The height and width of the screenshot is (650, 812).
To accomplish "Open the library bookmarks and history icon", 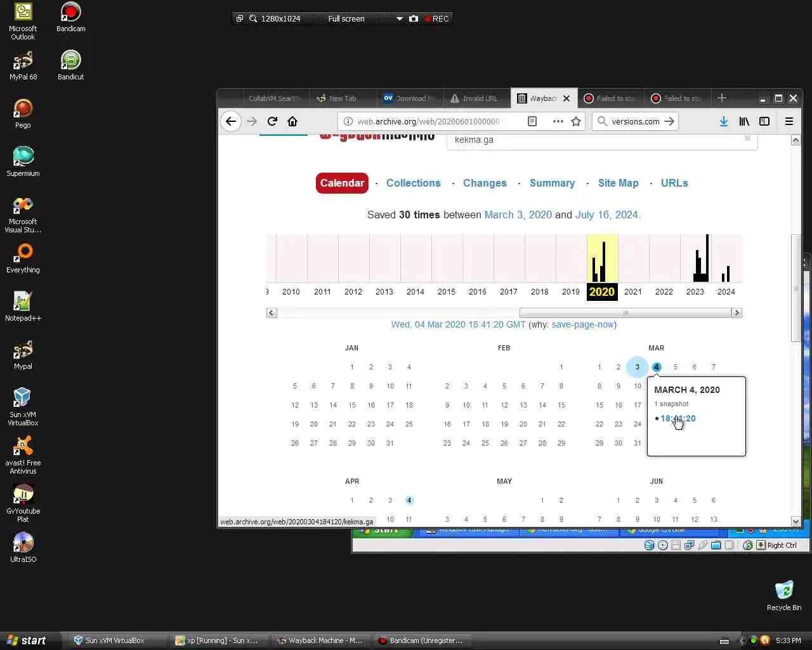I will (744, 121).
